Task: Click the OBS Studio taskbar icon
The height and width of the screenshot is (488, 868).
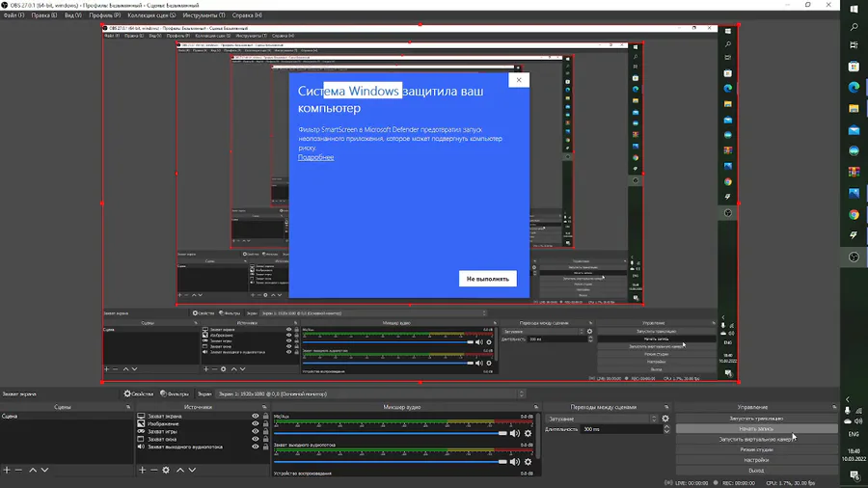Action: (854, 257)
